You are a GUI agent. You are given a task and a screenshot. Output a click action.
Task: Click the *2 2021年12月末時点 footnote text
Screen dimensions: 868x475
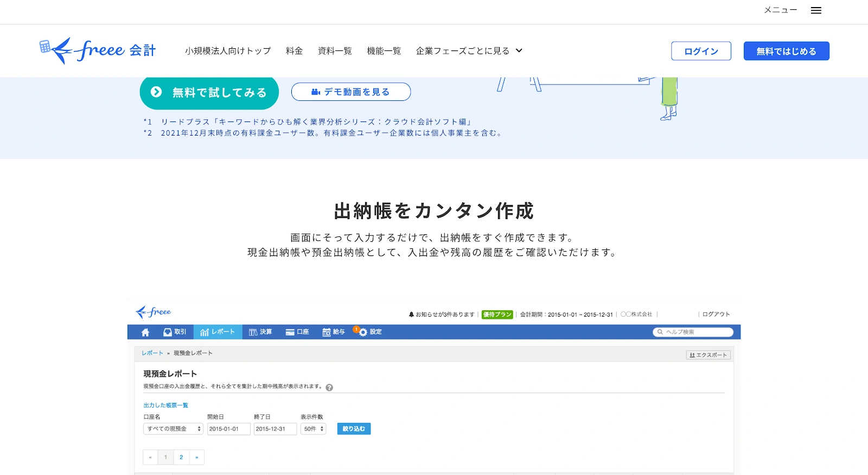tap(323, 133)
